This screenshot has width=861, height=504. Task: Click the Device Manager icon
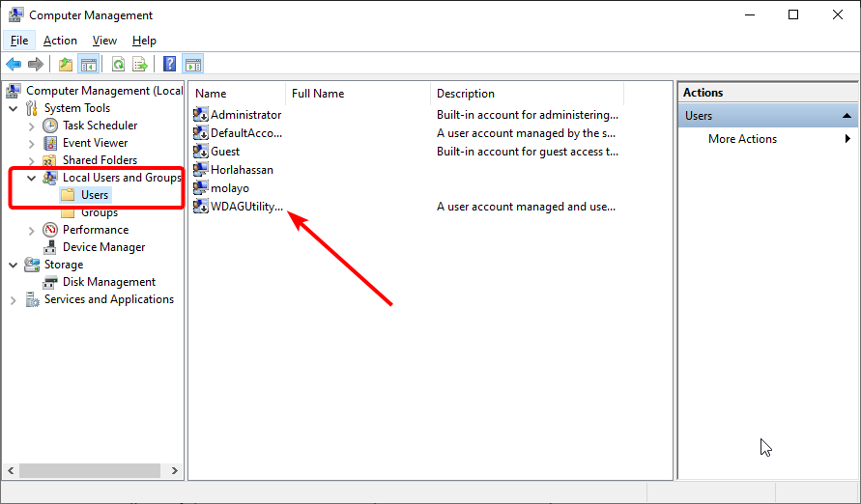(x=50, y=247)
